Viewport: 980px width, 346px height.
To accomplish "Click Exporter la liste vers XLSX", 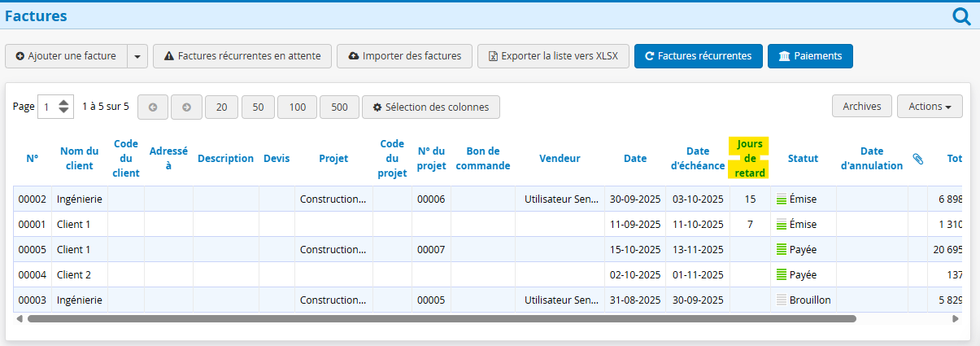I will coord(553,56).
